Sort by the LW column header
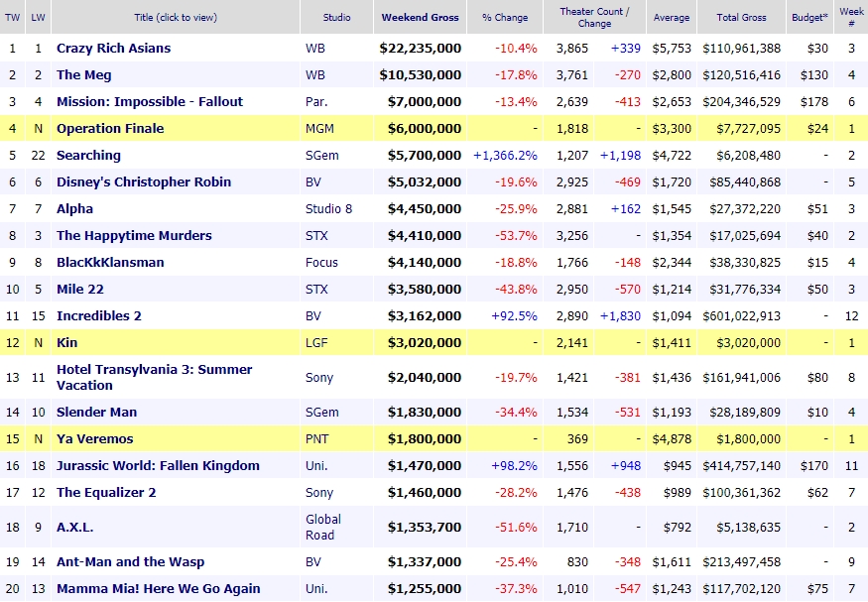Viewport: 868px width, 602px height. coord(38,17)
